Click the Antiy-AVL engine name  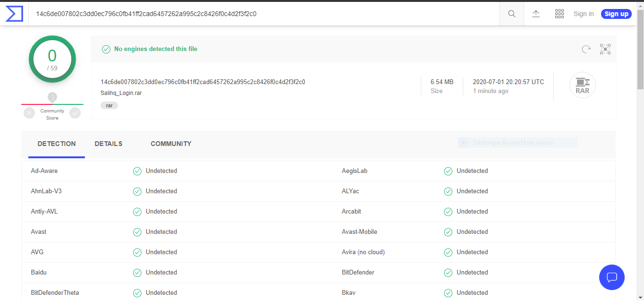click(x=44, y=211)
